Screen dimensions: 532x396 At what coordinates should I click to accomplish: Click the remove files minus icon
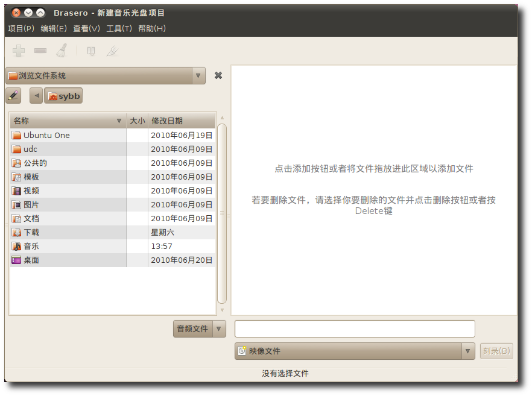(40, 51)
